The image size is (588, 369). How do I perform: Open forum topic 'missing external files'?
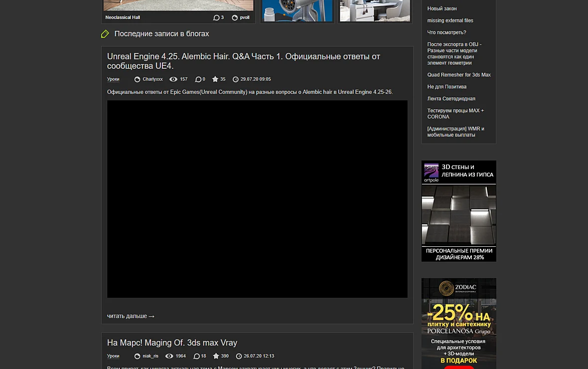tap(450, 20)
